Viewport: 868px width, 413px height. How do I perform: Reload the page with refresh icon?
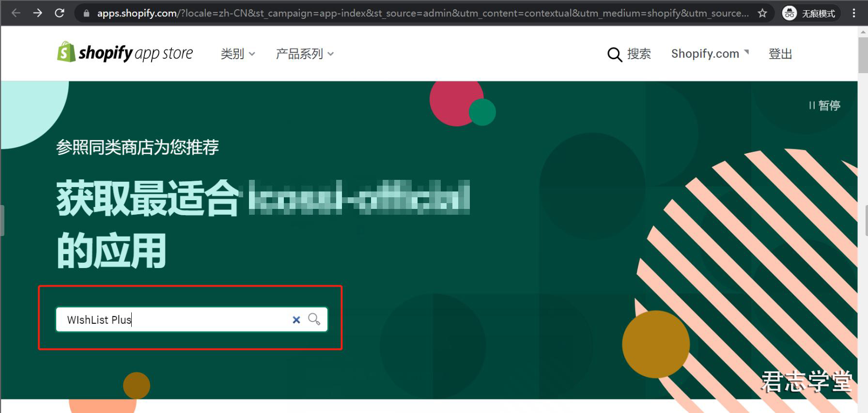pyautogui.click(x=60, y=13)
